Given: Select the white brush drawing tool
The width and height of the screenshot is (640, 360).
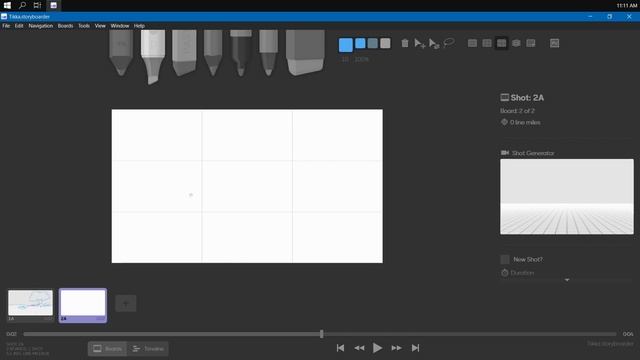Looking at the screenshot, I should [153, 57].
